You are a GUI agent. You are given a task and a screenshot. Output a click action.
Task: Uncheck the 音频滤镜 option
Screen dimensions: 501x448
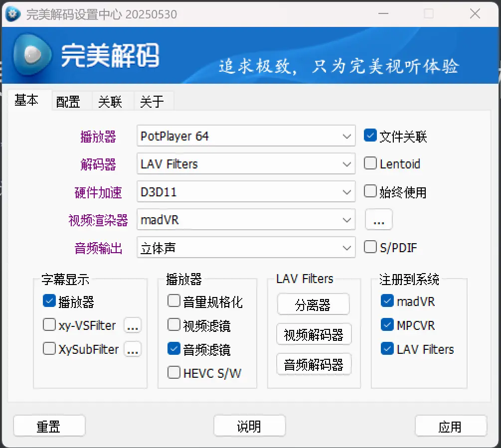point(174,348)
